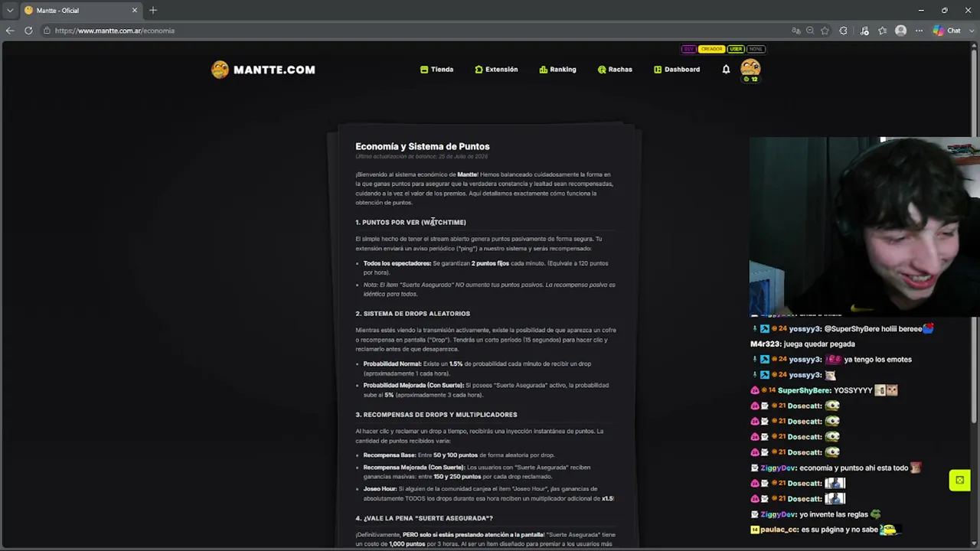Select the USER role badge

coord(736,49)
